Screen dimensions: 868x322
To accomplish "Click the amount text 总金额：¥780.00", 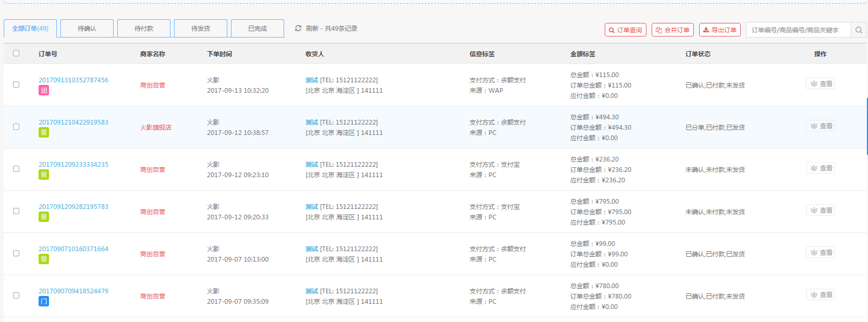I will (595, 286).
